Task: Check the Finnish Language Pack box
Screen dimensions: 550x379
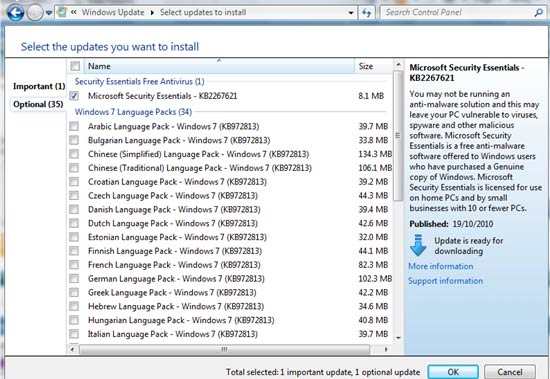Action: pyautogui.click(x=74, y=251)
